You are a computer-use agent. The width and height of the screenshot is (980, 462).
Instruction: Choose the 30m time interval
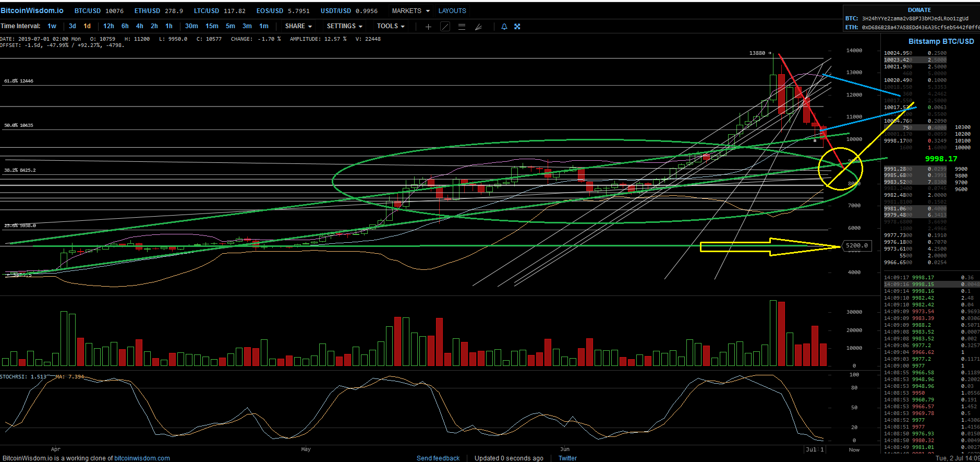(x=191, y=26)
